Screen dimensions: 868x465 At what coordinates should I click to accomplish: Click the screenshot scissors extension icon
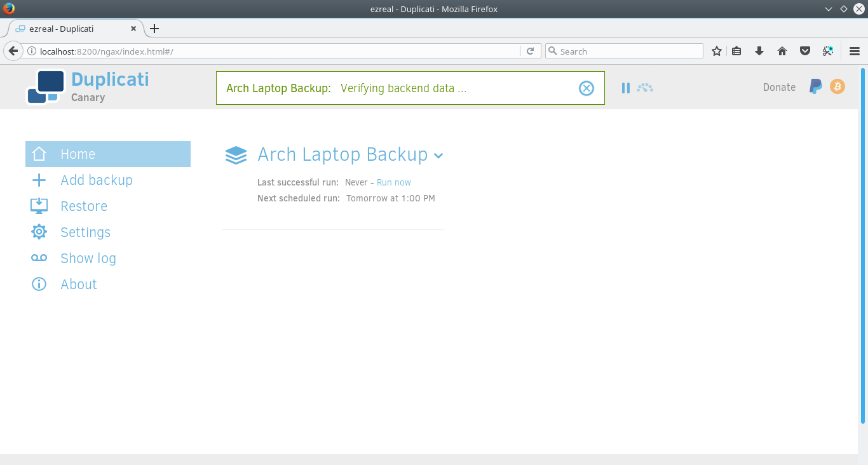(x=828, y=51)
